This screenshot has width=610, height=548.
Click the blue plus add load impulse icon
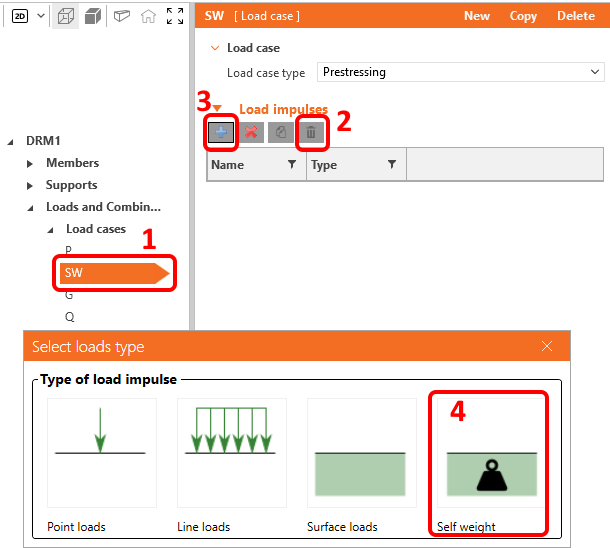[x=221, y=132]
